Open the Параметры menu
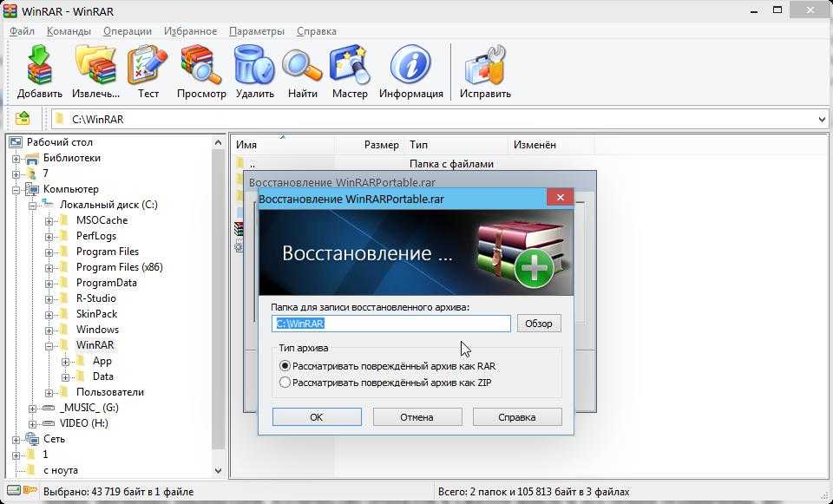 257,31
